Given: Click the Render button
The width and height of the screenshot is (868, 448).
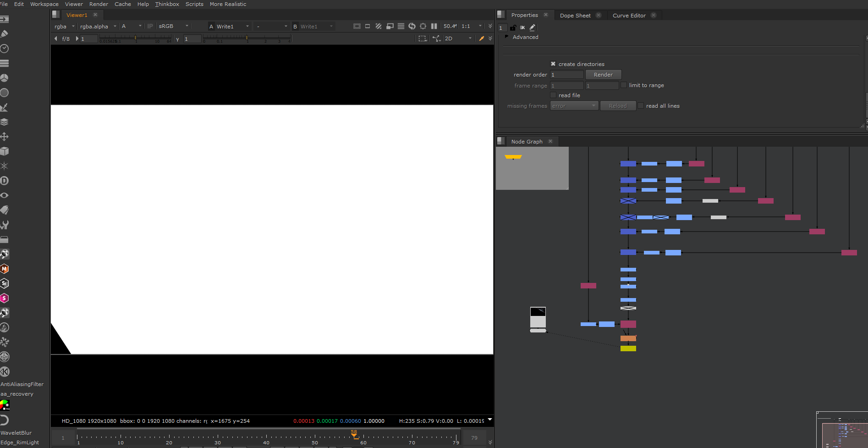Looking at the screenshot, I should (x=603, y=74).
